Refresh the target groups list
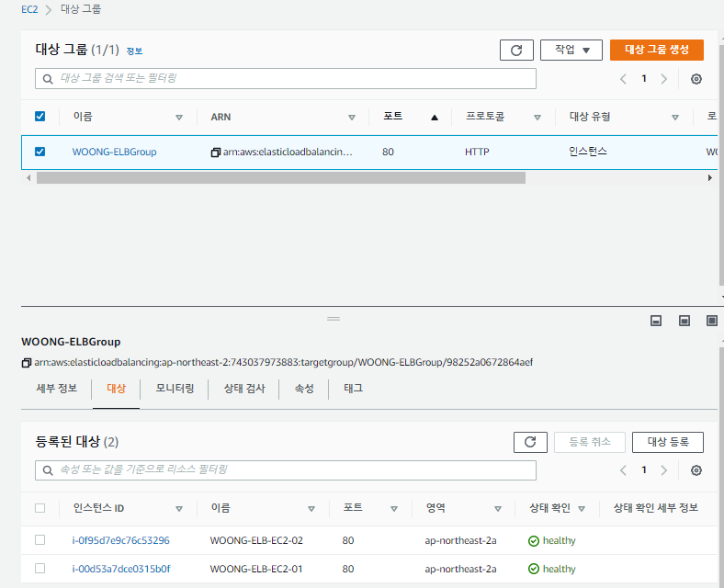 click(x=516, y=50)
